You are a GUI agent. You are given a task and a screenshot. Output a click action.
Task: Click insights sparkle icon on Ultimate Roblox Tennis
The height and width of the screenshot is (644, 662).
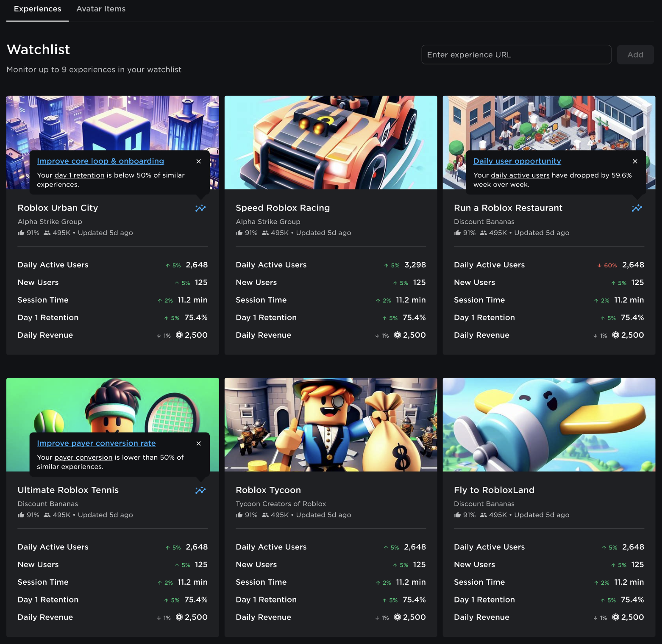200,490
